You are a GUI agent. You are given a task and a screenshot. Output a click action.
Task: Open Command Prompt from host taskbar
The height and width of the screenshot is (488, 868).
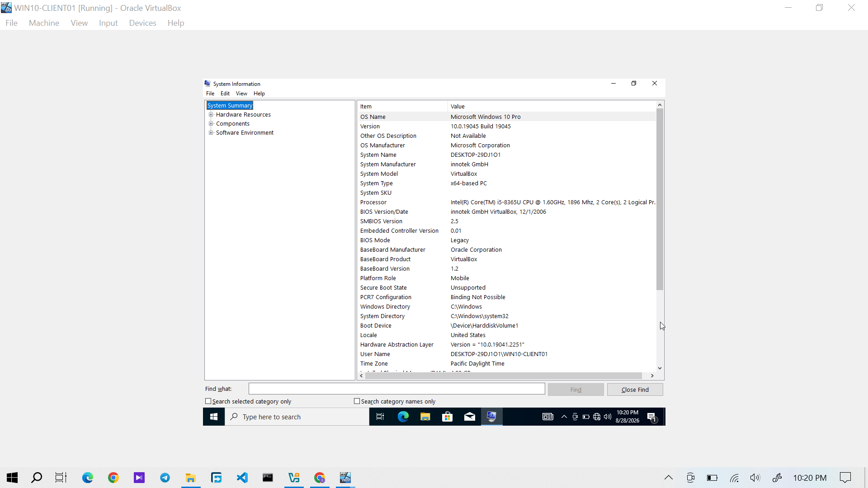268,478
